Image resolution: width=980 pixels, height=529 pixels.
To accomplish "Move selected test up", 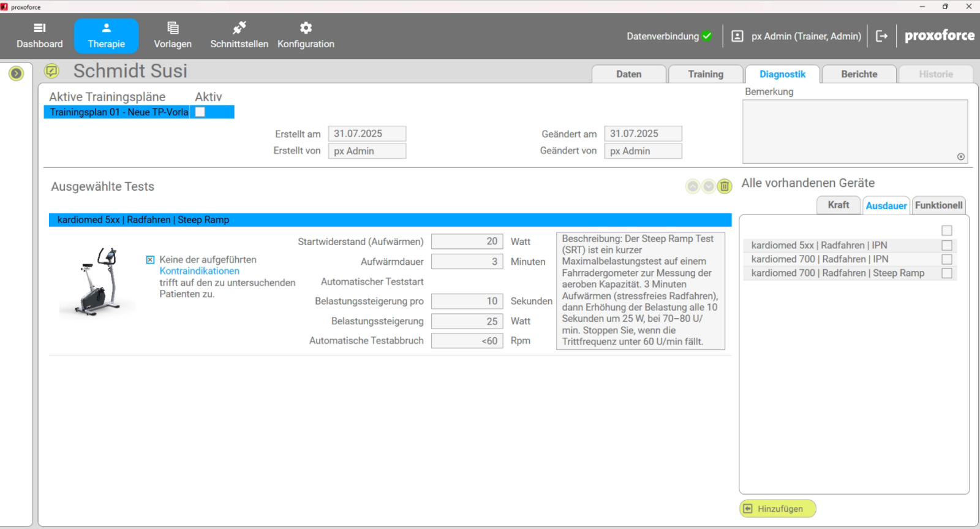I will [692, 186].
